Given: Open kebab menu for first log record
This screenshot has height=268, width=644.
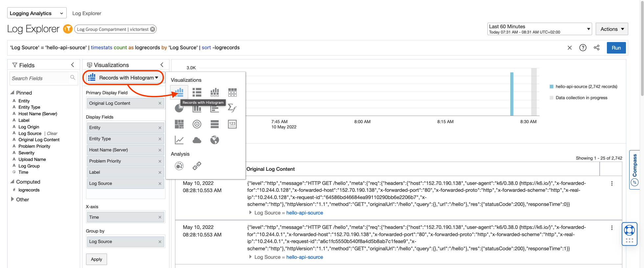Looking at the screenshot, I should coord(611,184).
